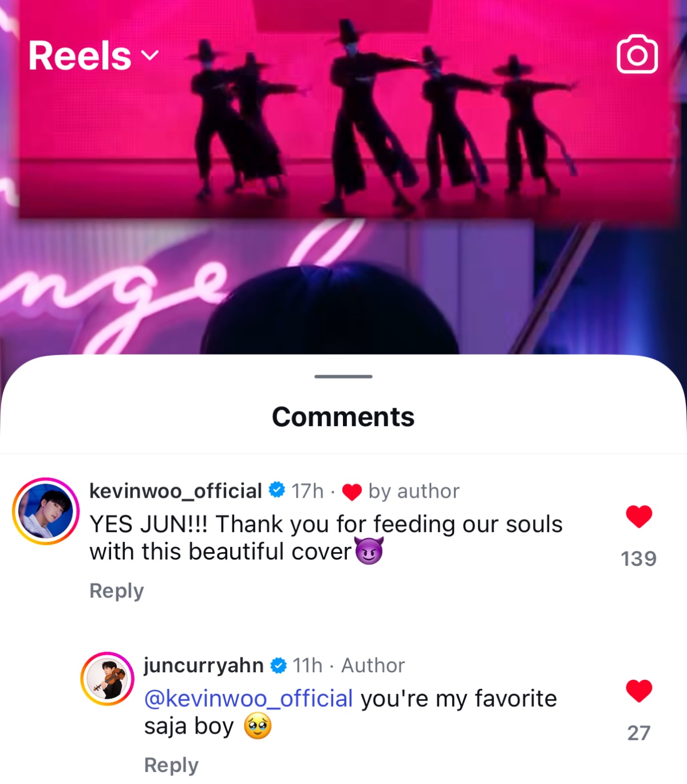View the 139 likes count

click(x=638, y=558)
